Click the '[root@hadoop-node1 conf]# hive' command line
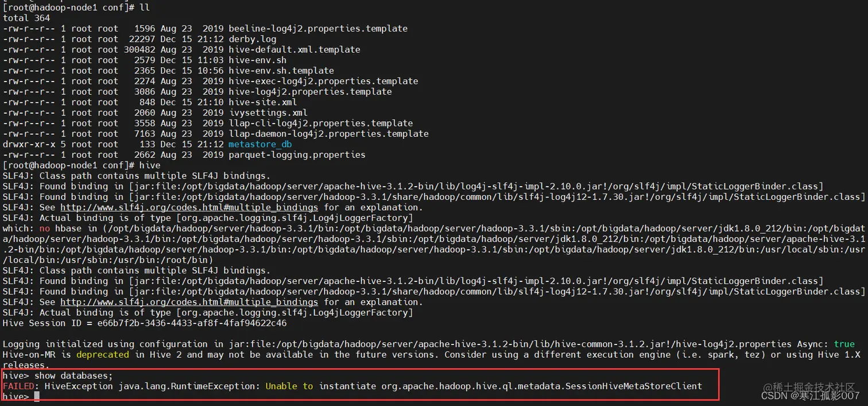This screenshot has width=868, height=406. click(x=82, y=165)
